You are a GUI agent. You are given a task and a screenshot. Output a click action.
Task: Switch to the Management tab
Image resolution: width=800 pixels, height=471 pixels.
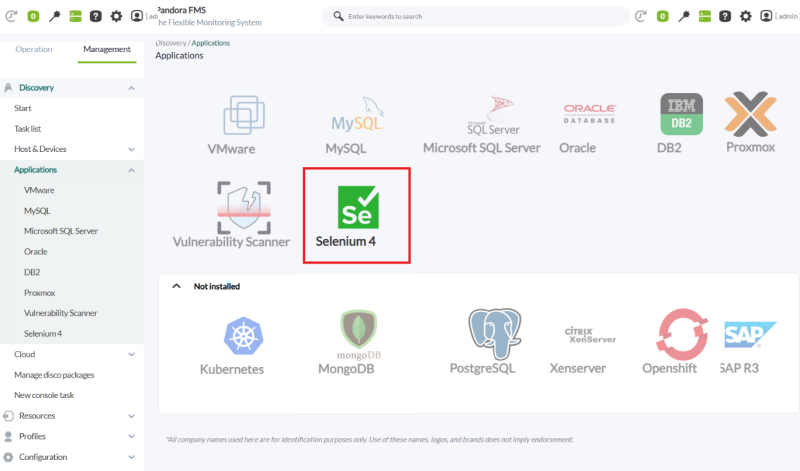click(107, 49)
